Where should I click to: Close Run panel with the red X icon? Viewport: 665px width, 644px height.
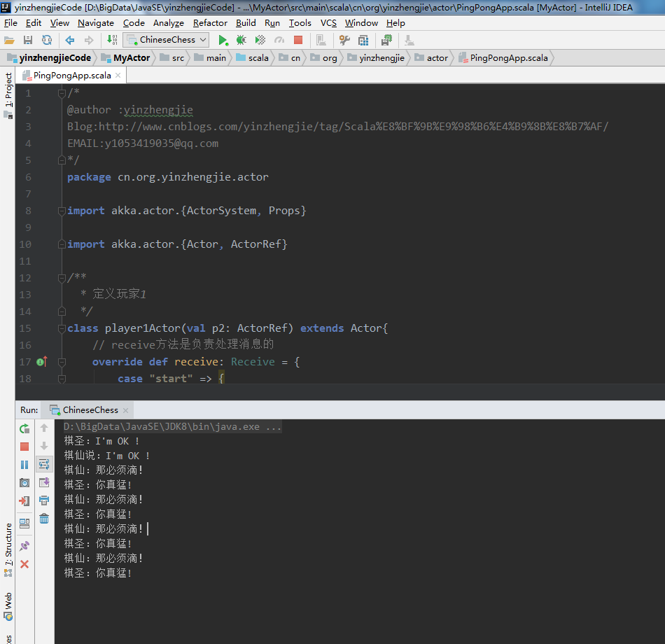(24, 563)
